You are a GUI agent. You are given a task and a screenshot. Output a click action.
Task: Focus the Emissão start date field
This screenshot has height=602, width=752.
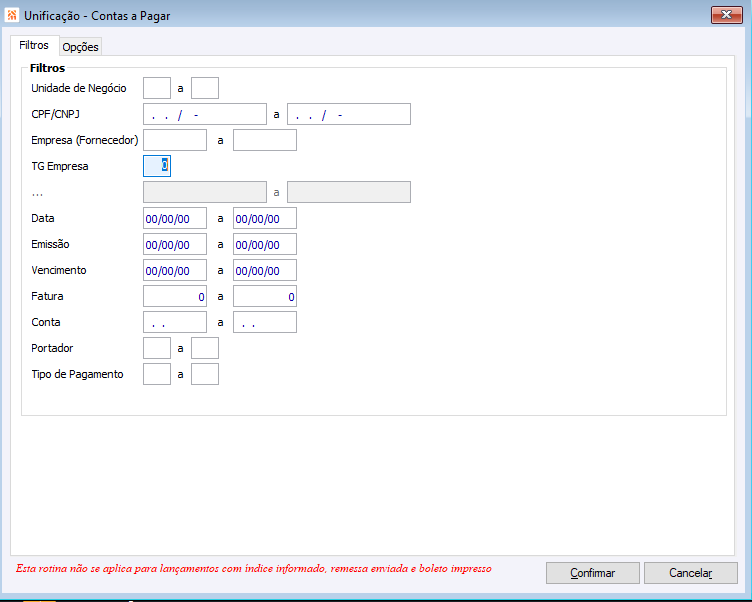click(x=175, y=244)
